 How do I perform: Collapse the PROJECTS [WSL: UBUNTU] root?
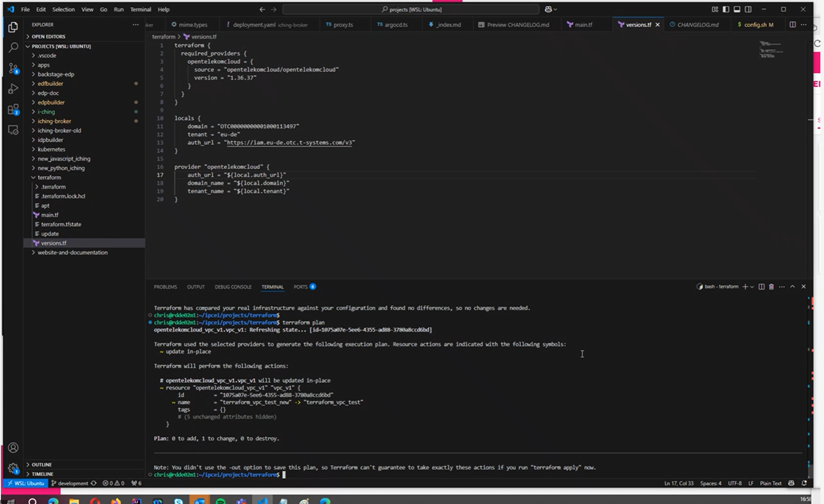click(x=61, y=46)
